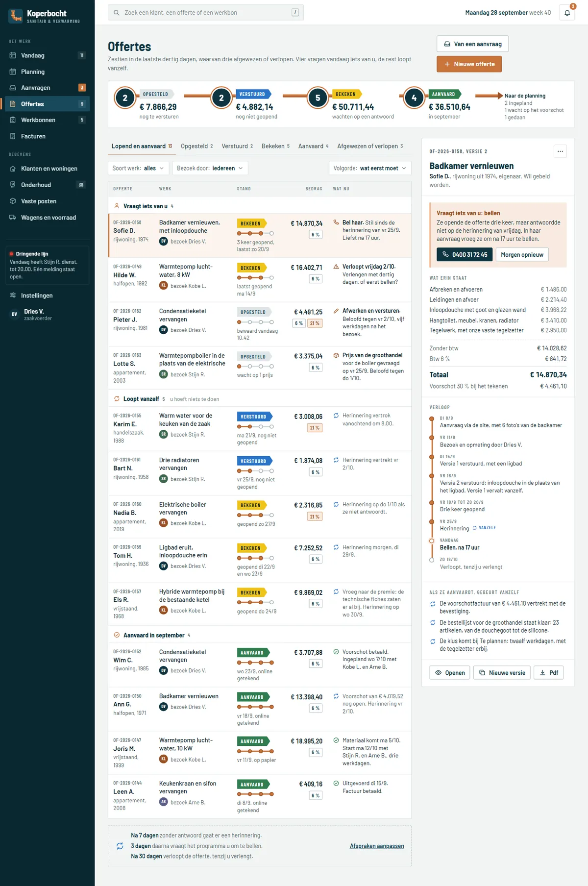Click the phone icon beside Bel haar

[x=336, y=222]
